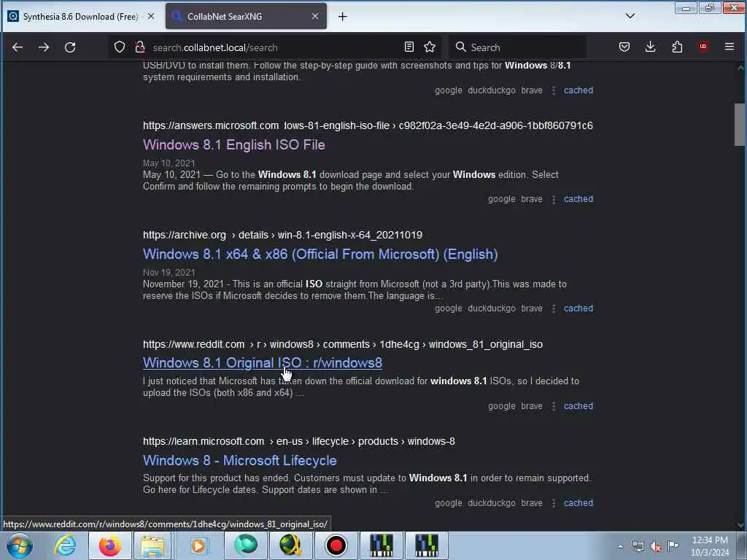Open first Synthesia piano taskbar icon
Viewport: 747px width, 560px height.
coord(381,545)
